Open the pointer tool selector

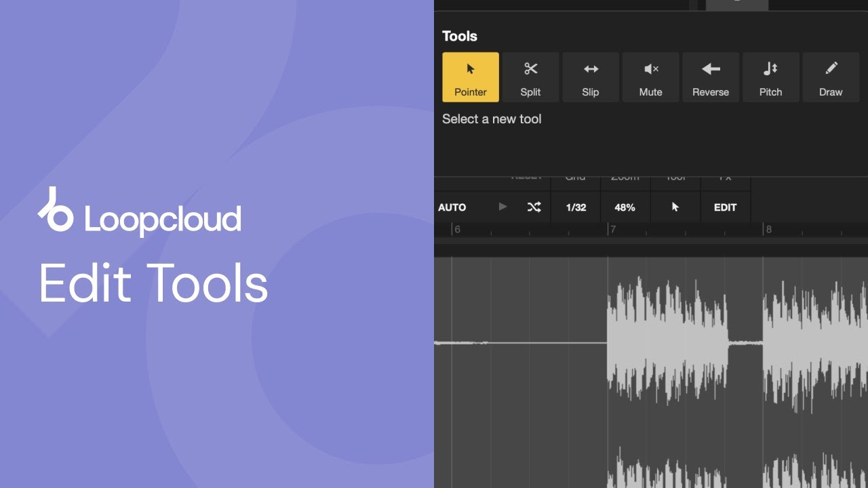pos(675,207)
